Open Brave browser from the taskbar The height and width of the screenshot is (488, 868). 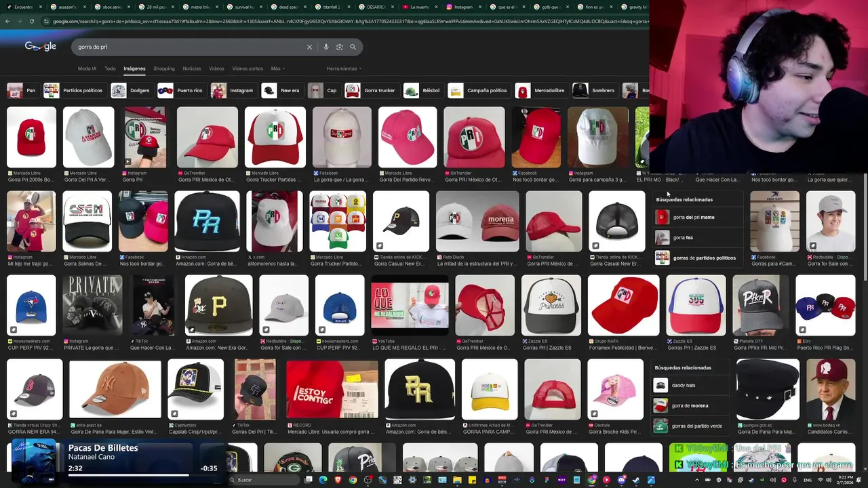[x=338, y=480]
